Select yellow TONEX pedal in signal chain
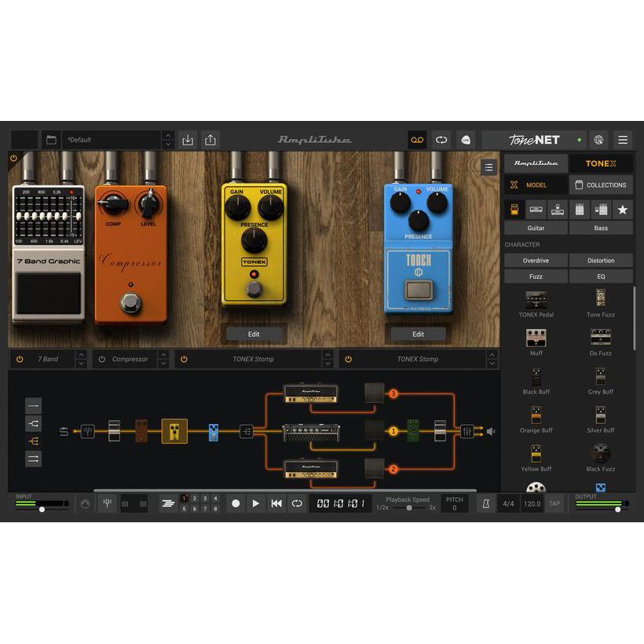 (x=174, y=431)
